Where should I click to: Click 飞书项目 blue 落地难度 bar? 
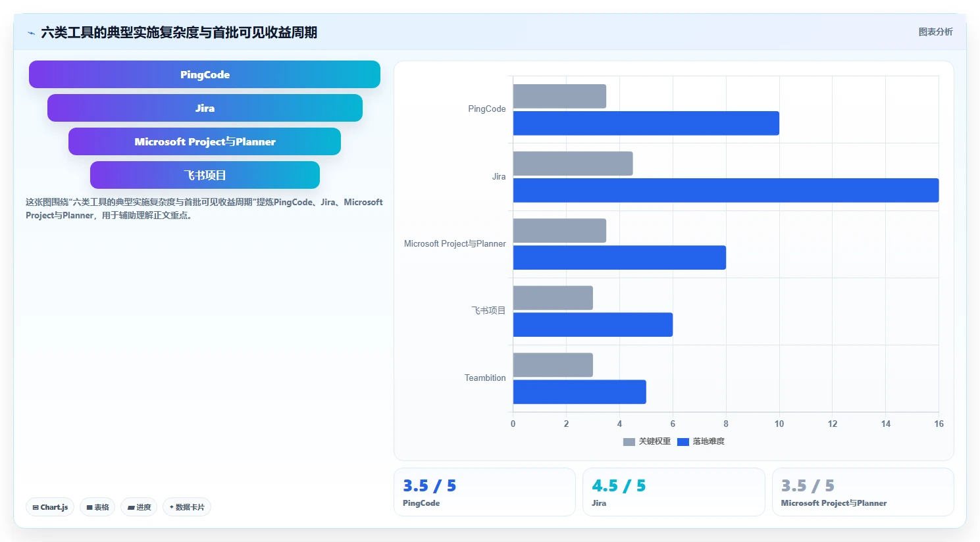point(593,324)
